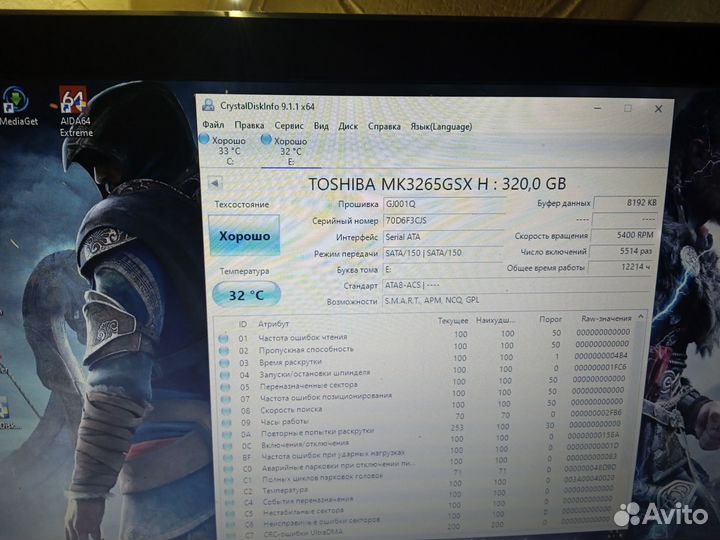Switch to the E: disk tab (32 °C)
The image size is (720, 540).
click(291, 152)
